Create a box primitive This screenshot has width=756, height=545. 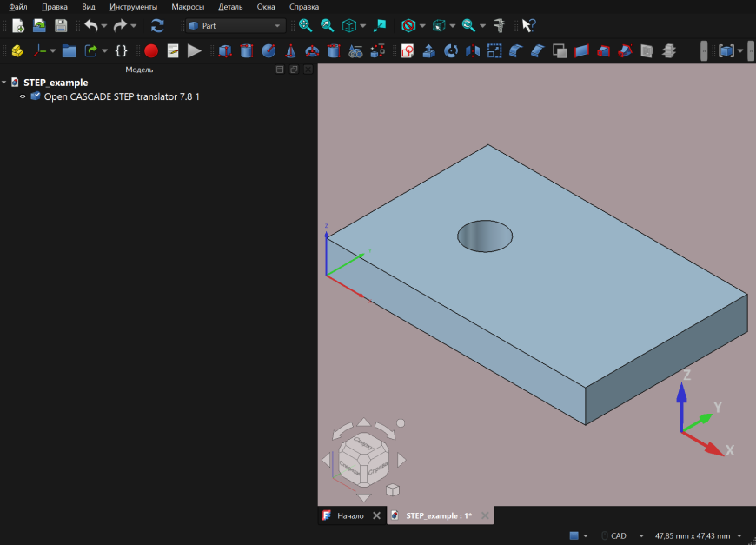click(225, 50)
